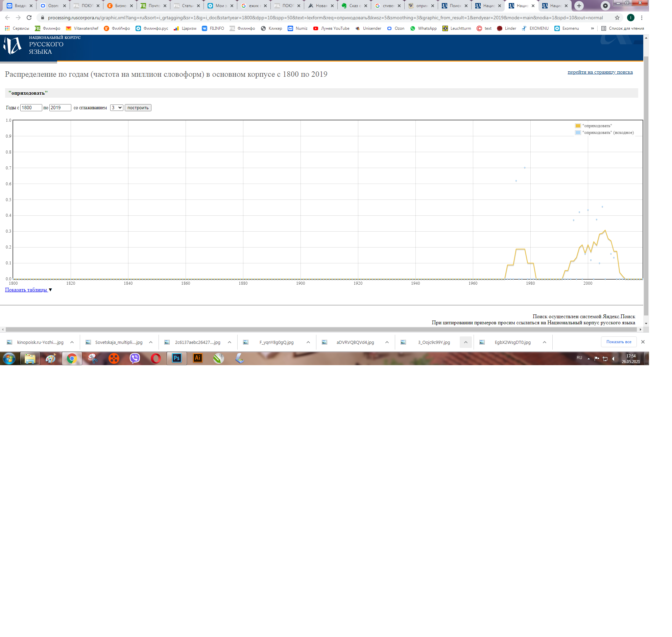
Task: Open Chrome three-dot menu icon
Action: tap(642, 18)
